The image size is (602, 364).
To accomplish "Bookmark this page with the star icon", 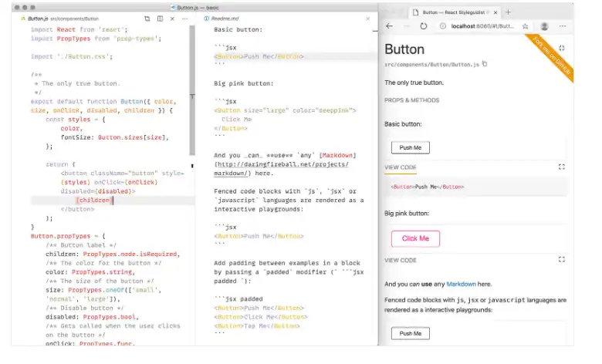I will click(x=526, y=26).
